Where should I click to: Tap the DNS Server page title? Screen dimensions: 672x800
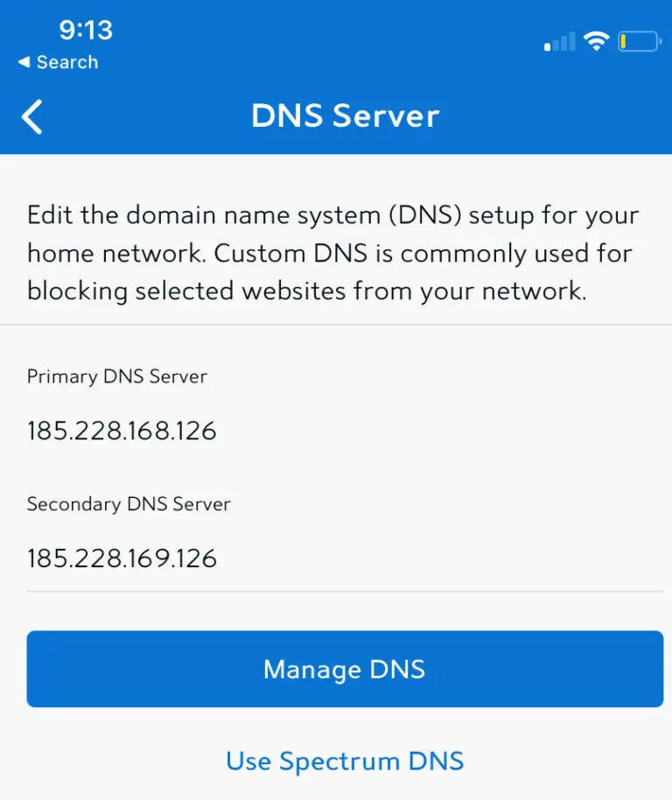(x=344, y=115)
